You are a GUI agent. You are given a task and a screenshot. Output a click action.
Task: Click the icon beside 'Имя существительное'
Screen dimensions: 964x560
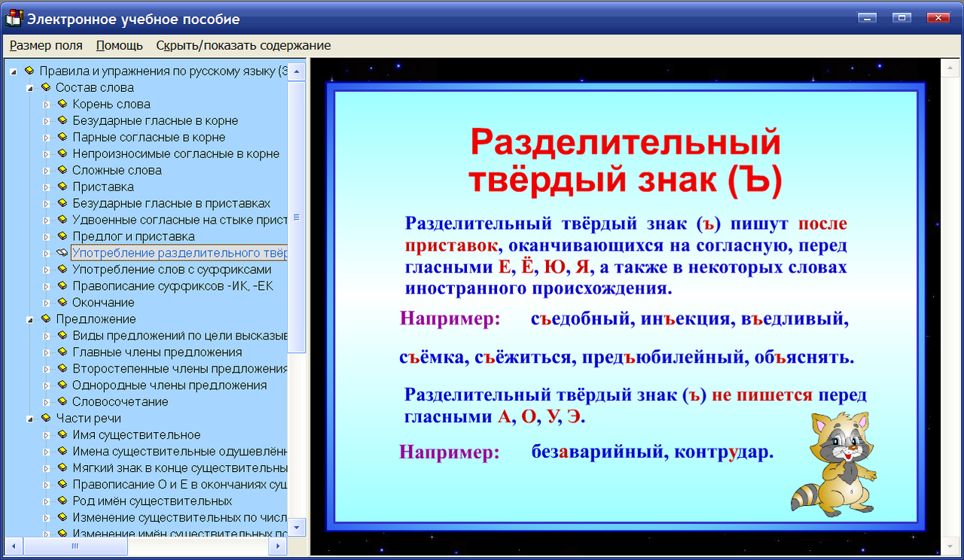(x=62, y=434)
